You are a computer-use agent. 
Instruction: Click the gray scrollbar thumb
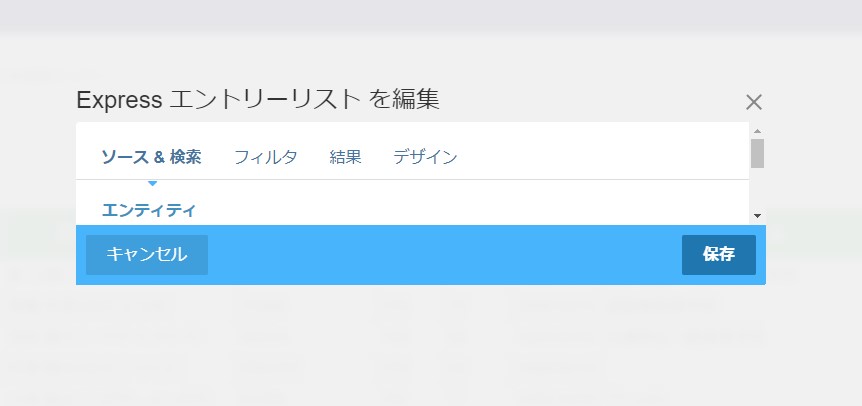757,153
